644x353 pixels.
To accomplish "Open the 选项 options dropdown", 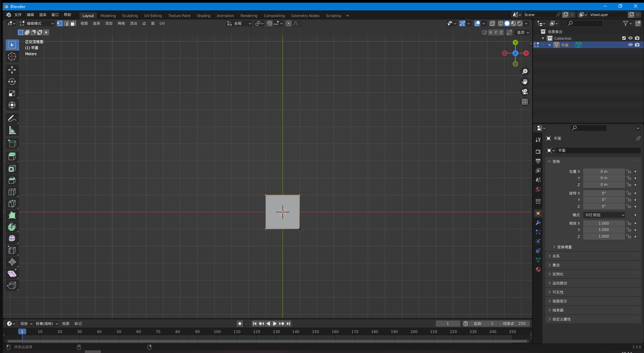I will pyautogui.click(x=523, y=32).
